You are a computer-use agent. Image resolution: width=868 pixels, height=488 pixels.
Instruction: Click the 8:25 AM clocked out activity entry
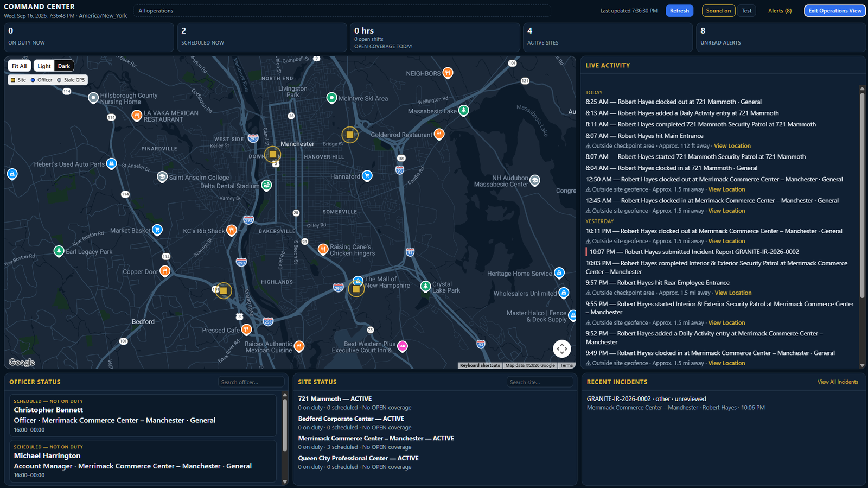pos(673,102)
